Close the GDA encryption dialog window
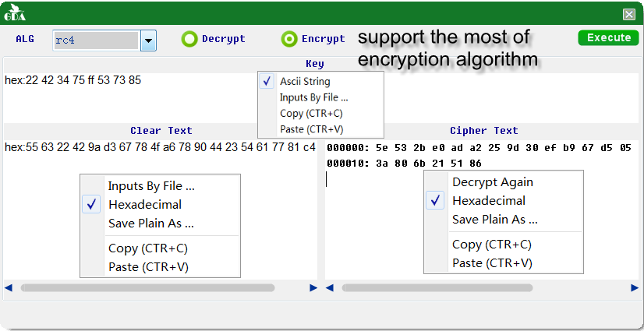644x331 pixels. pyautogui.click(x=629, y=15)
